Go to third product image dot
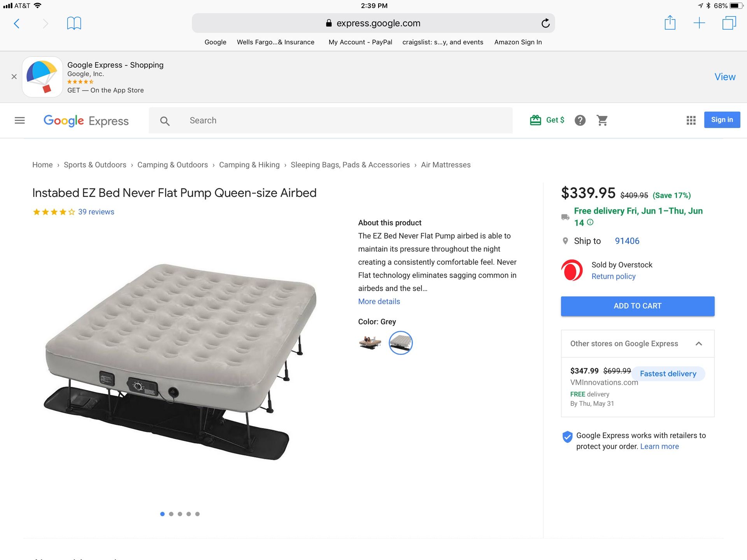This screenshot has width=747, height=560. coord(180,514)
